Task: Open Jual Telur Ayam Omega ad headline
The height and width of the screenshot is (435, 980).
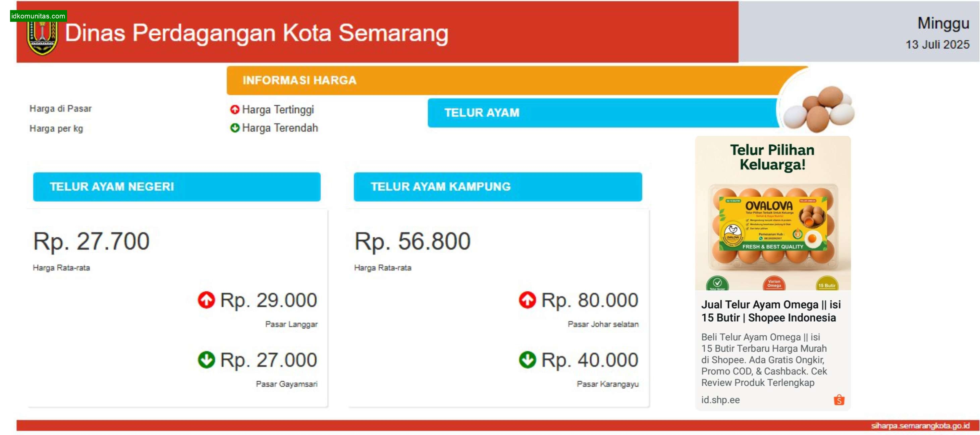Action: pyautogui.click(x=771, y=311)
